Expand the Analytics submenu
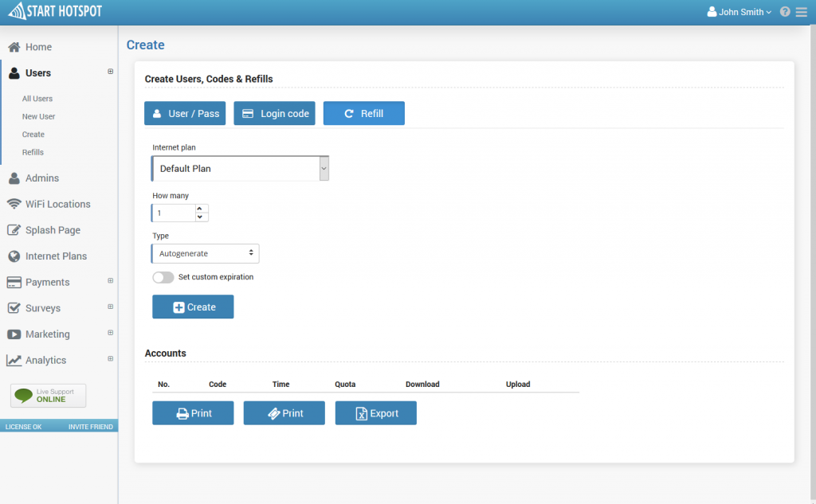This screenshot has width=816, height=504. click(110, 358)
